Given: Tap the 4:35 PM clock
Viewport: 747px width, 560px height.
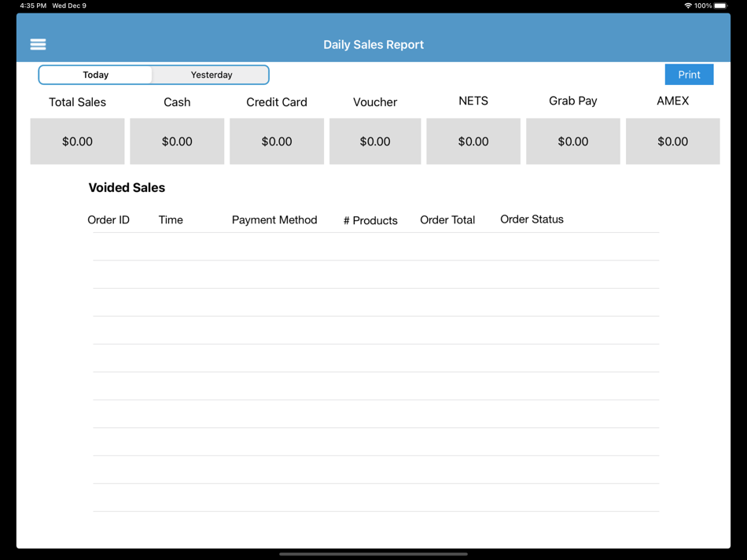Looking at the screenshot, I should [33, 6].
